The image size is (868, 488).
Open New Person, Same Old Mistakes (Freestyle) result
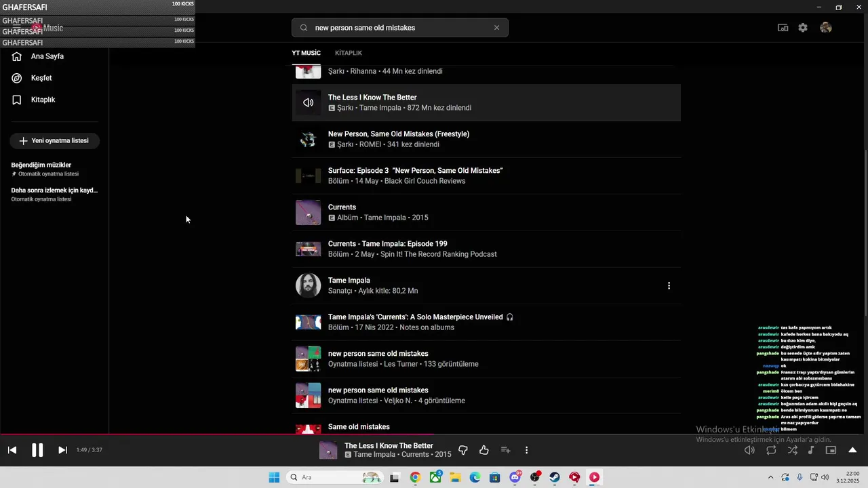point(486,140)
